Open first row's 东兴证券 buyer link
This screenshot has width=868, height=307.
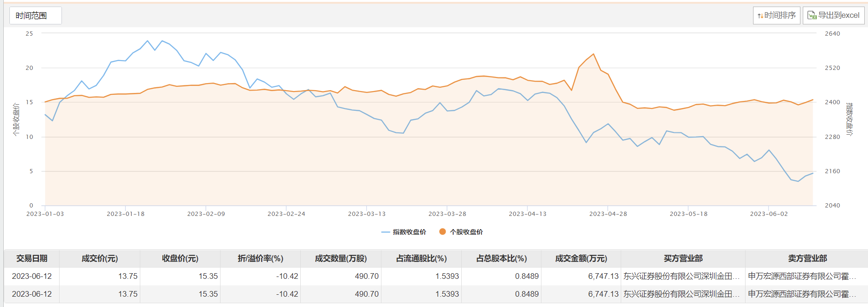click(x=681, y=276)
